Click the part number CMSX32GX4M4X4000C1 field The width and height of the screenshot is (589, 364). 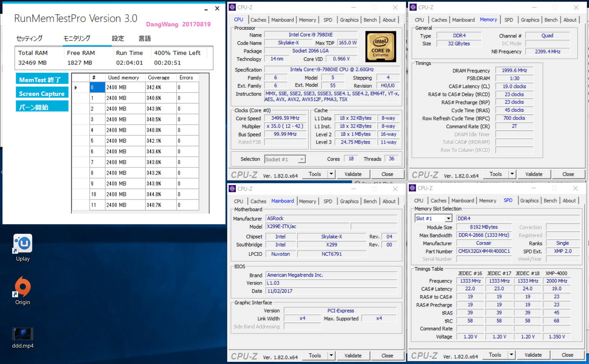pyautogui.click(x=484, y=251)
